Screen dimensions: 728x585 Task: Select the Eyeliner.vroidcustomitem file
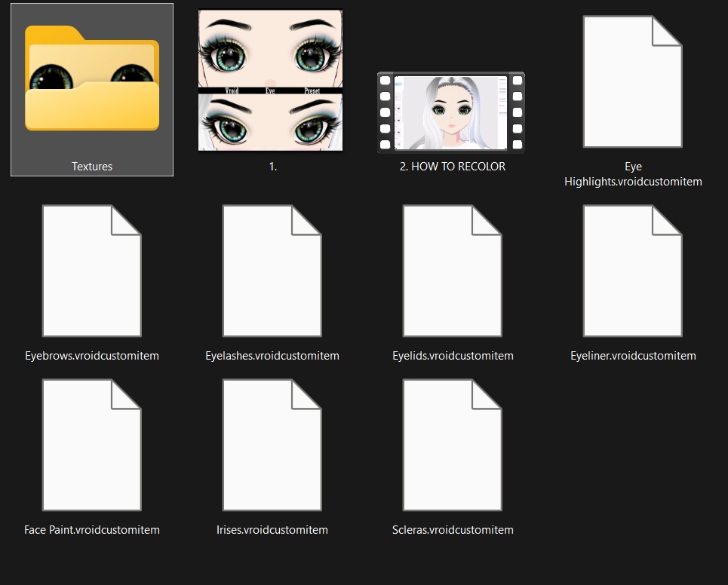click(633, 270)
